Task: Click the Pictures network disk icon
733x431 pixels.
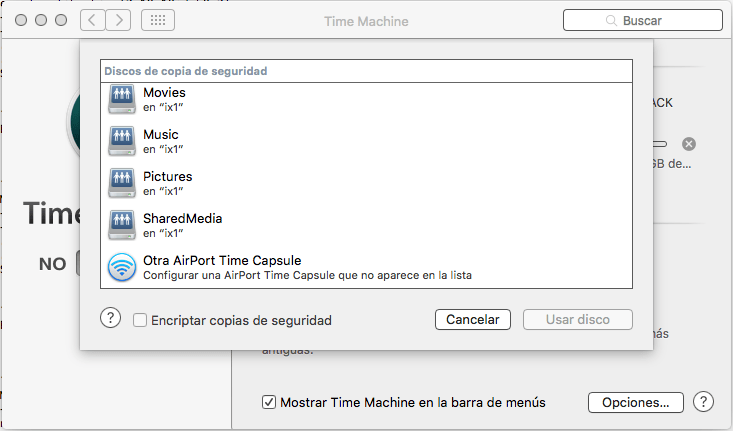Action: point(121,183)
